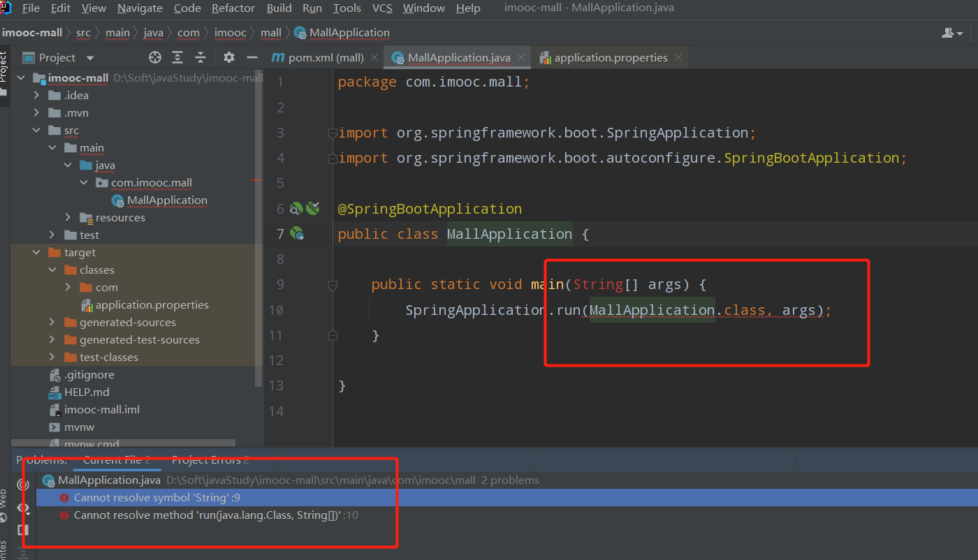Click the Maven icon on pom.xml tab

click(278, 57)
